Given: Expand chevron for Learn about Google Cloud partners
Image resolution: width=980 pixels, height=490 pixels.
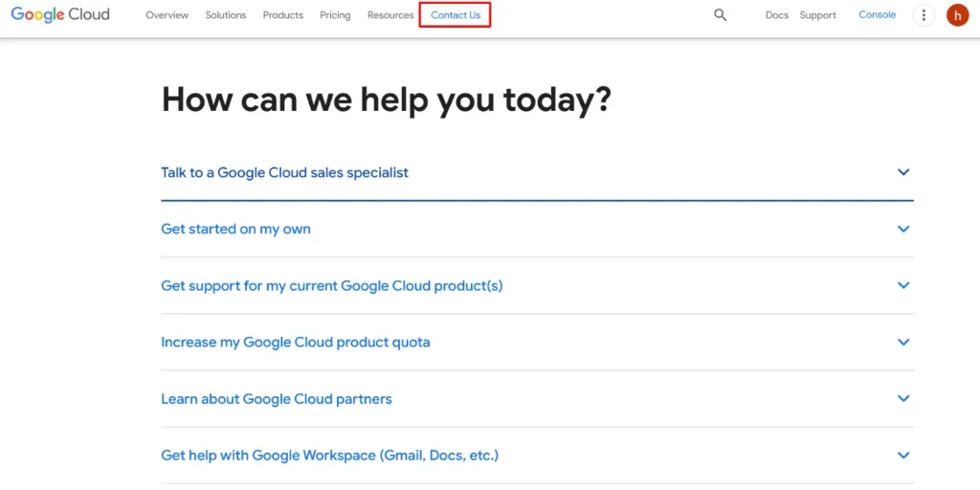Looking at the screenshot, I should point(903,398).
